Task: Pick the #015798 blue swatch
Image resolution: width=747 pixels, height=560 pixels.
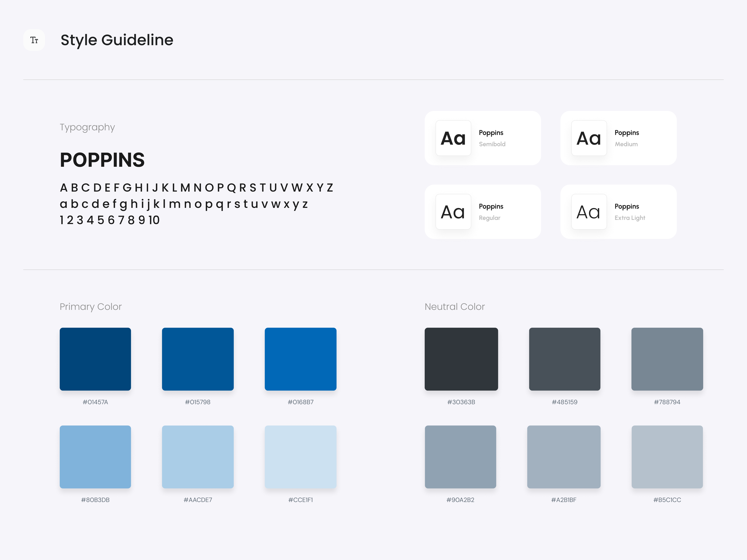Action: (198, 359)
